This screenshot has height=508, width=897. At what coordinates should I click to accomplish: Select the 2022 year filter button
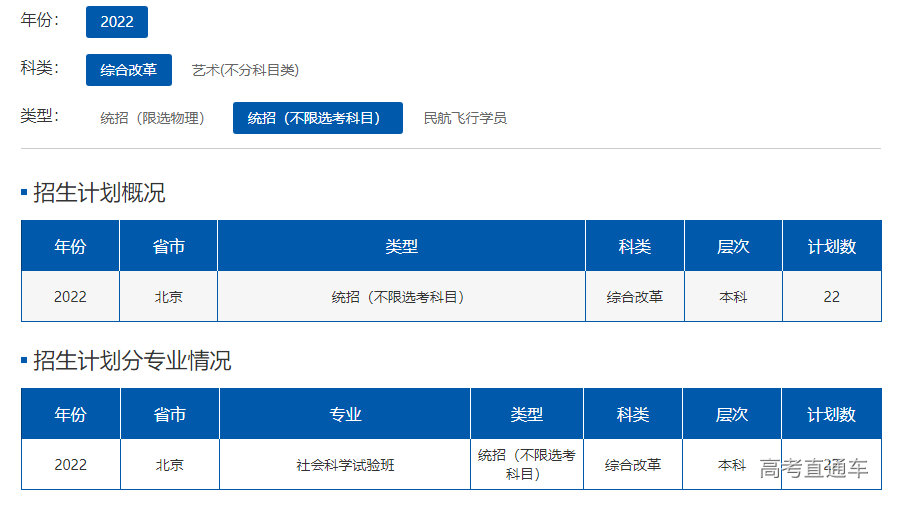tap(117, 22)
